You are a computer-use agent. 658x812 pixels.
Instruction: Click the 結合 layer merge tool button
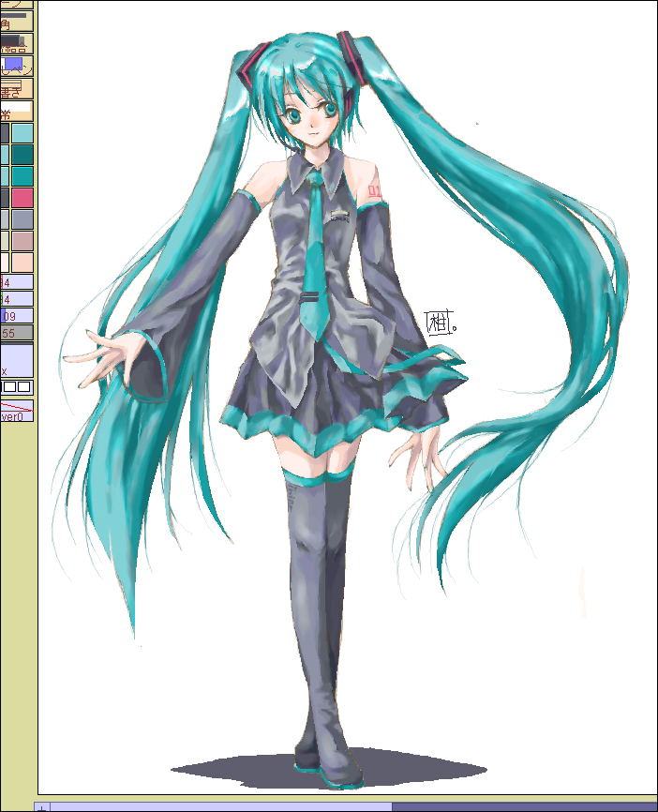(x=17, y=44)
